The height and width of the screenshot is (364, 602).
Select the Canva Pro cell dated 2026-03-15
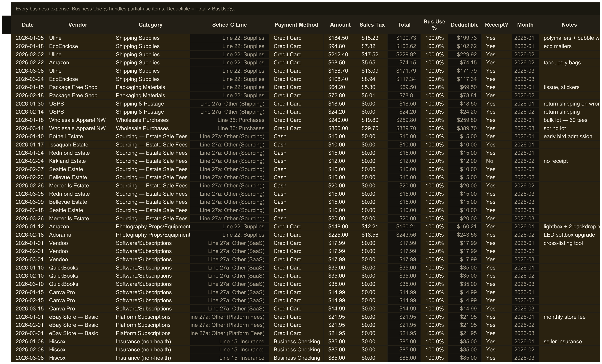pos(78,308)
